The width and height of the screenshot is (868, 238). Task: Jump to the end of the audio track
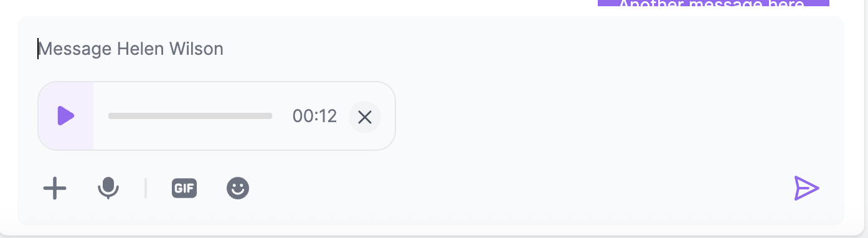(271, 116)
